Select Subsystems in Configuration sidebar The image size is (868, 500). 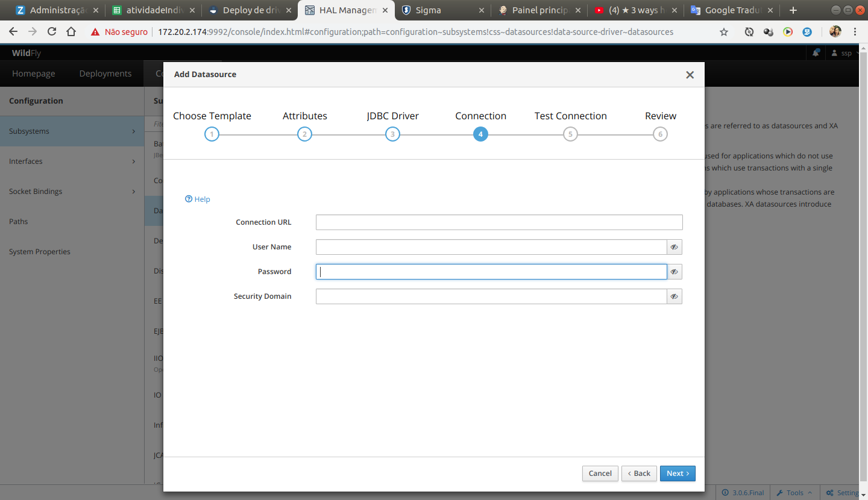click(72, 131)
